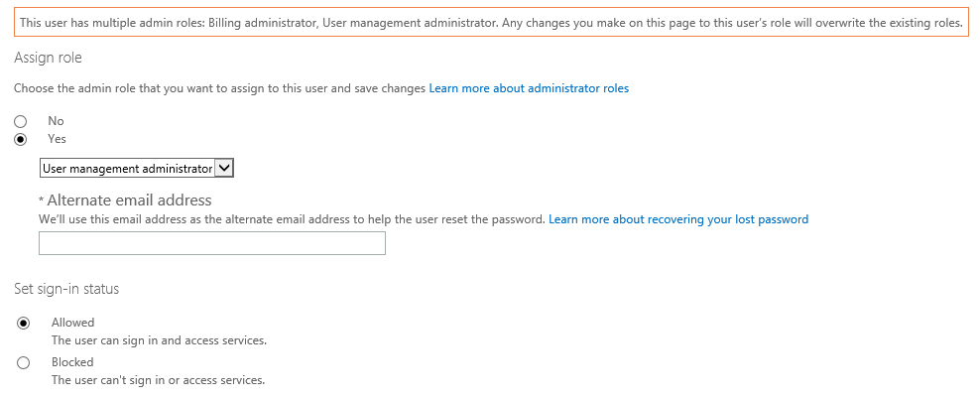
Task: Click the "No" label text under Assign role
Action: [56, 121]
